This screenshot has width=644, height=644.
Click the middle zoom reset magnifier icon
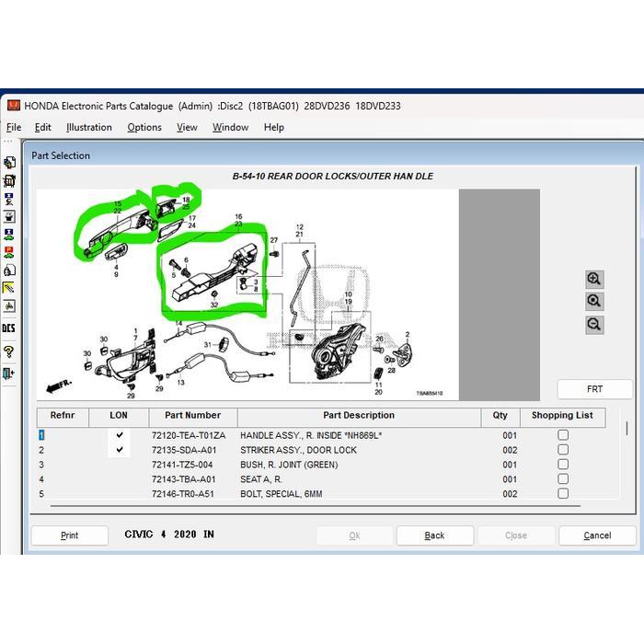point(594,301)
